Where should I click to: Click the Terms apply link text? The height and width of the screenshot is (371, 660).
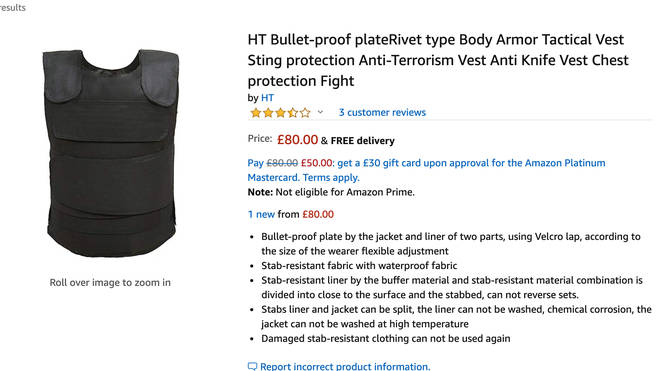331,177
